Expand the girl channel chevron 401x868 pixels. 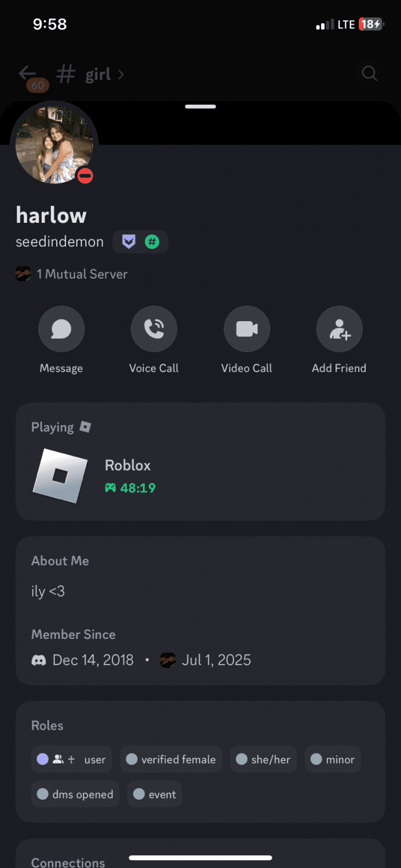[x=121, y=74]
